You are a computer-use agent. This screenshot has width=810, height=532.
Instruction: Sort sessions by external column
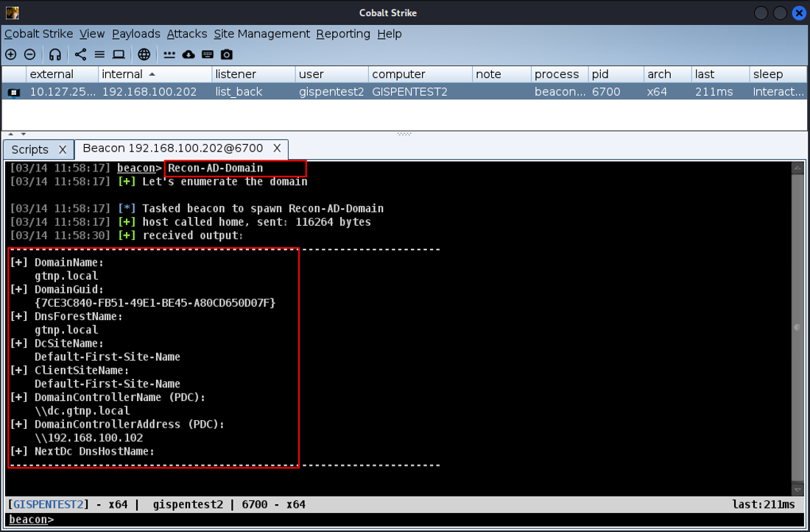click(62, 74)
